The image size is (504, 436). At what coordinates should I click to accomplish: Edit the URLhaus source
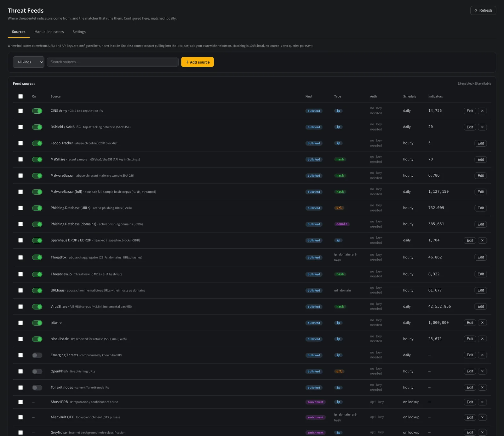480,291
